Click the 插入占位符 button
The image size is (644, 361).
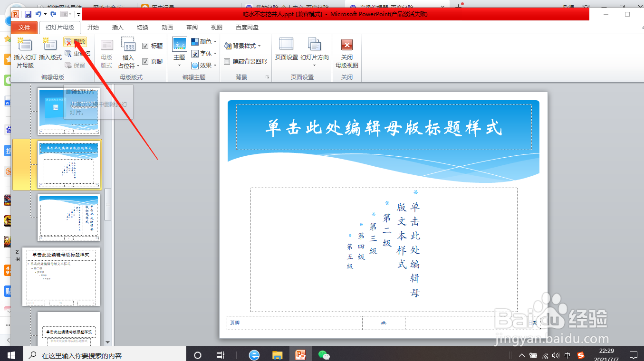(x=127, y=52)
